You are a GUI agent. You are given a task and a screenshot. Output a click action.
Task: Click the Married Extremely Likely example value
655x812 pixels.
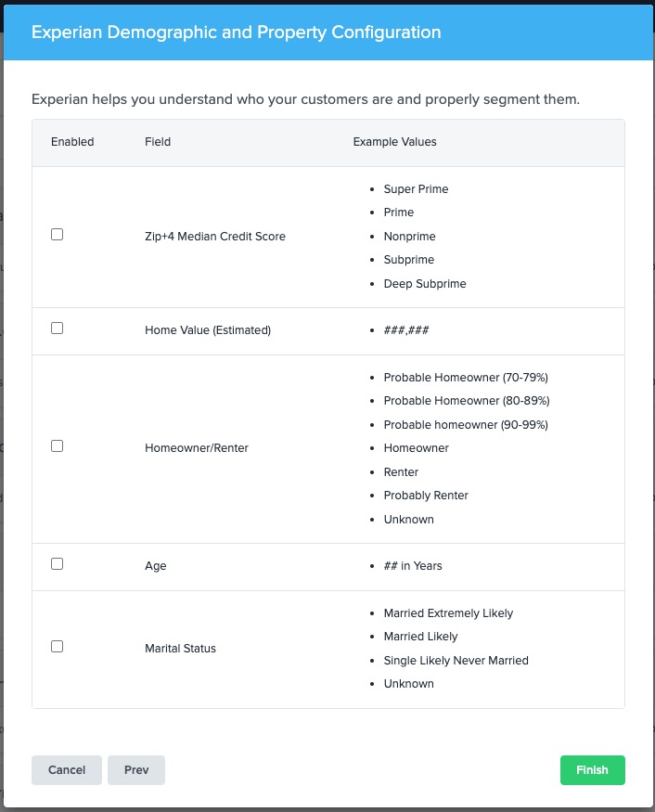point(448,613)
